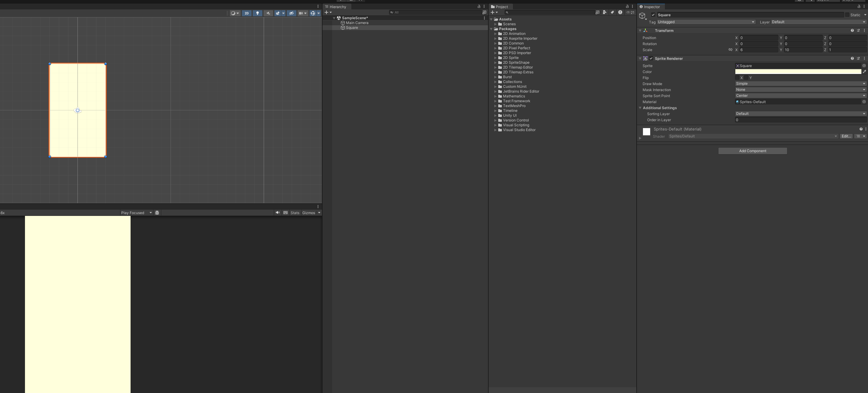Click the shader Edit... button
This screenshot has width=868, height=393.
[x=846, y=136]
